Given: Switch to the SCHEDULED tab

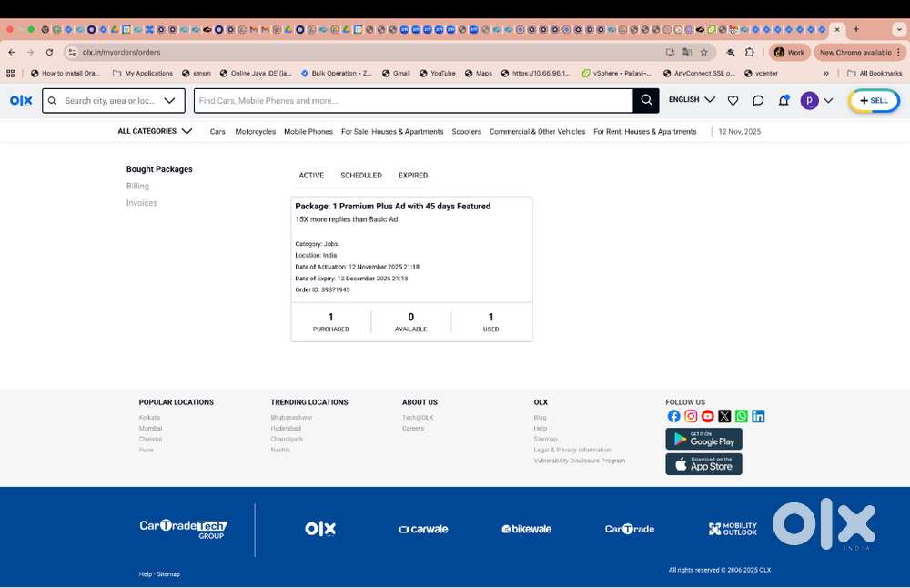Looking at the screenshot, I should (361, 176).
